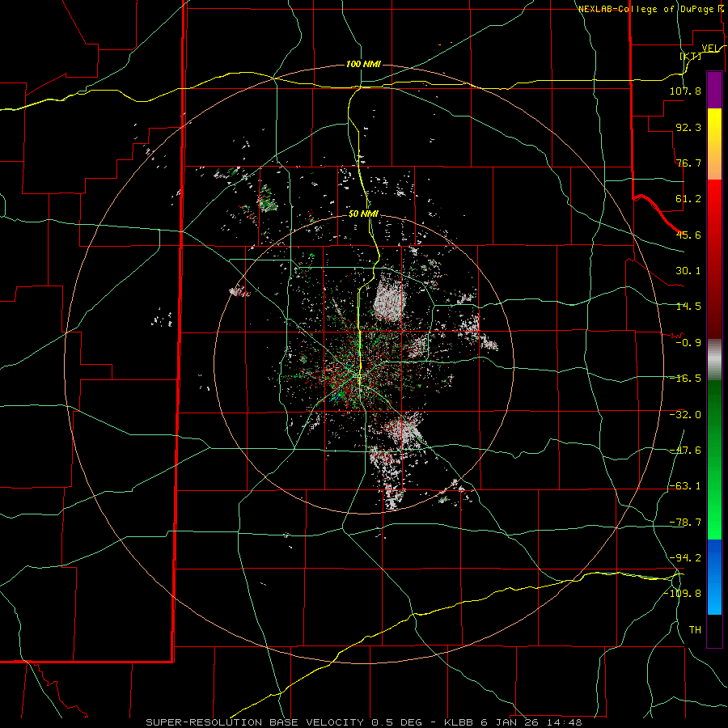The height and width of the screenshot is (728, 728).
Task: Click the 50 NMI range ring label
Action: (x=363, y=214)
